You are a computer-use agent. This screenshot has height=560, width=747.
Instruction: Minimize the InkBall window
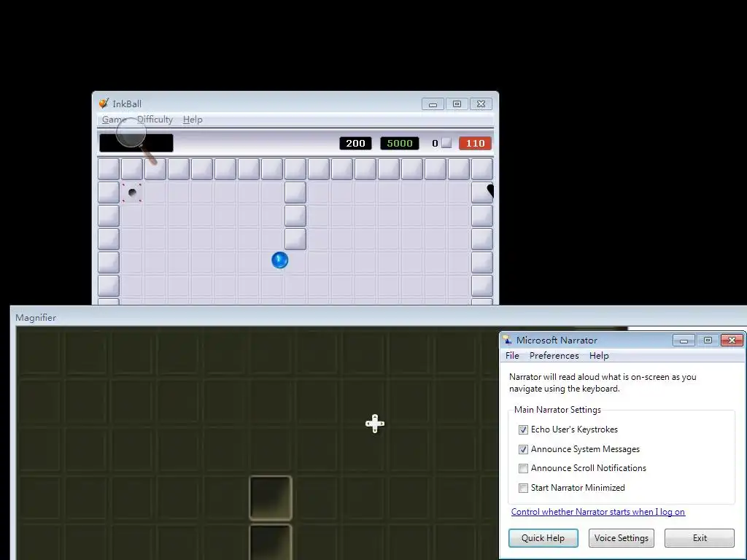pyautogui.click(x=433, y=104)
